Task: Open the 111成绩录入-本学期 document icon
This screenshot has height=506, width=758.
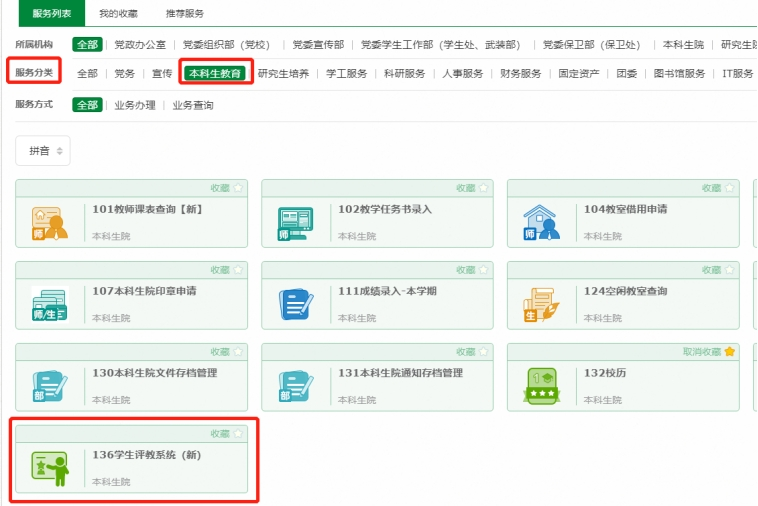Action: (296, 304)
